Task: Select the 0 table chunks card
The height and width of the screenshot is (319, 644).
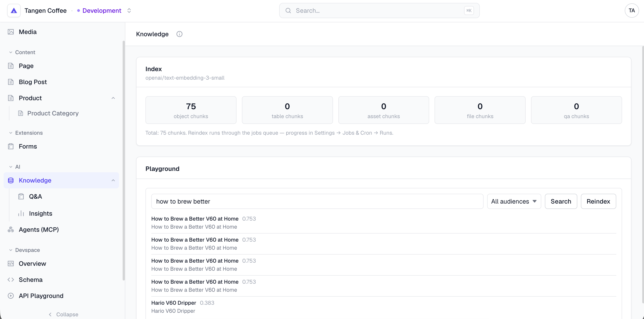Action: click(x=287, y=110)
